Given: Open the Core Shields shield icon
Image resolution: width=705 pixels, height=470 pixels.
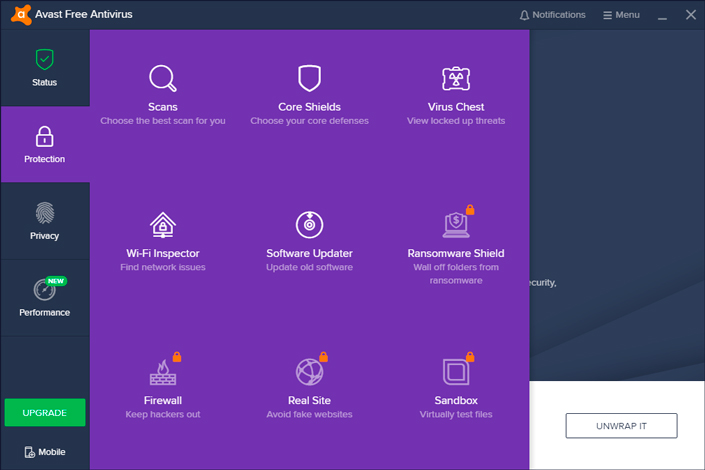Looking at the screenshot, I should click(x=309, y=78).
